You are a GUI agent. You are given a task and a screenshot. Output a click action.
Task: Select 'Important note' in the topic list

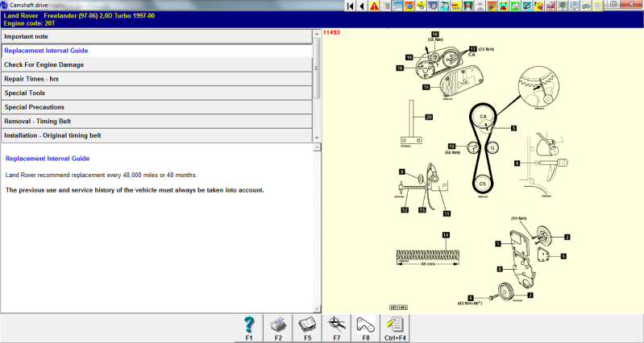click(156, 36)
